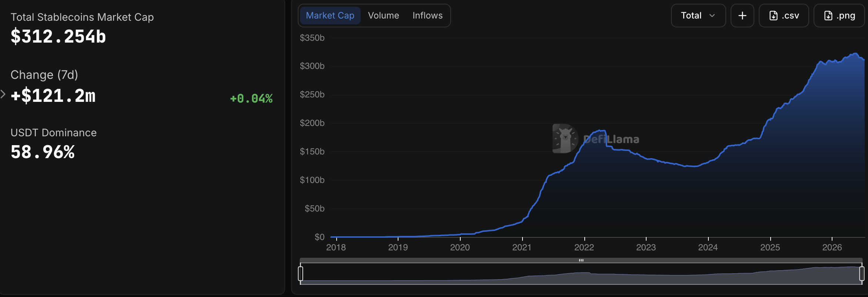Click the +0.04% change percentage
Screen dimensions: 868x297
click(251, 99)
